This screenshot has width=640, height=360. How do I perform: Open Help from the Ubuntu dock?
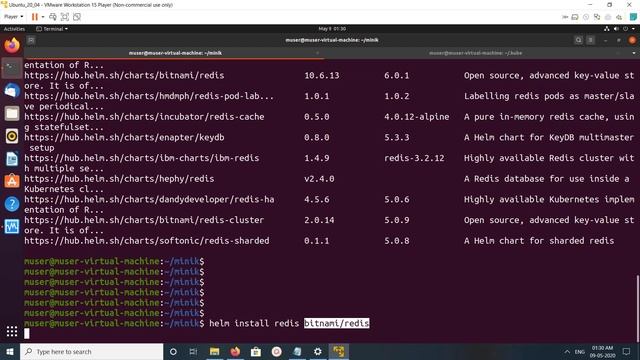click(12, 204)
